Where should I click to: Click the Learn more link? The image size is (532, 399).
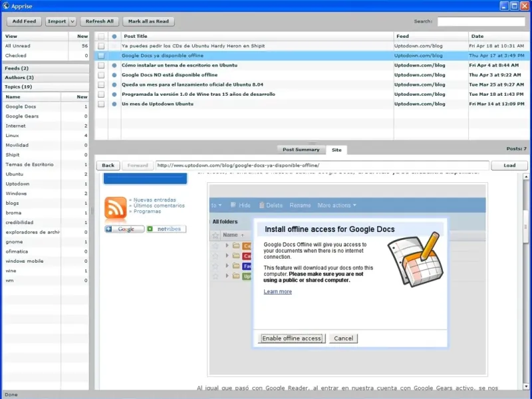click(277, 291)
